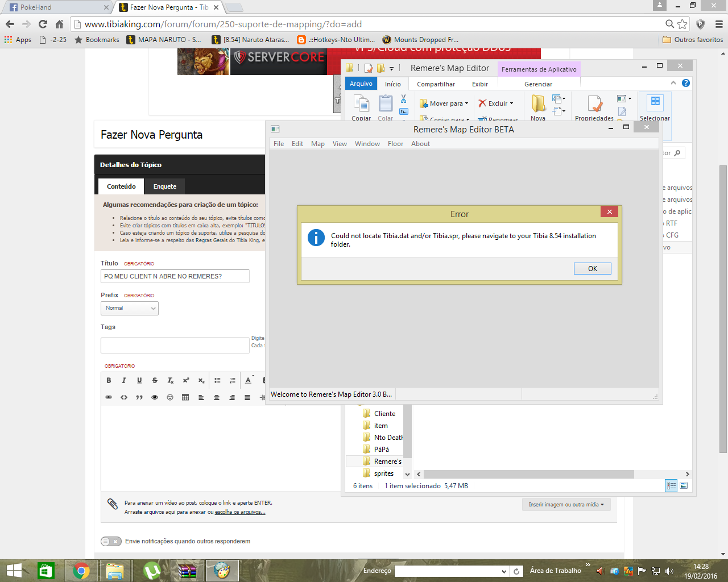The height and width of the screenshot is (582, 728).
Task: Open the taskbar Endereço address dropdown arrow
Action: (x=504, y=571)
